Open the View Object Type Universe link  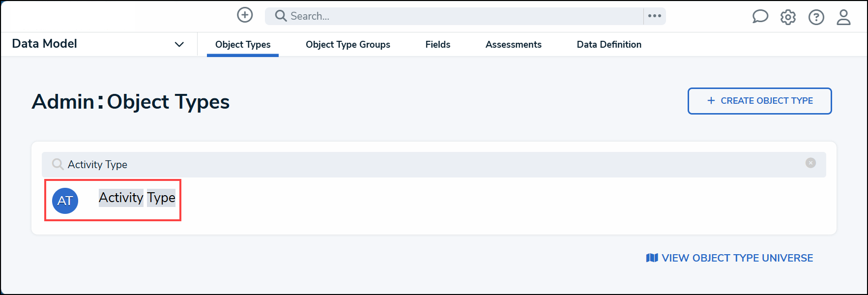click(729, 258)
